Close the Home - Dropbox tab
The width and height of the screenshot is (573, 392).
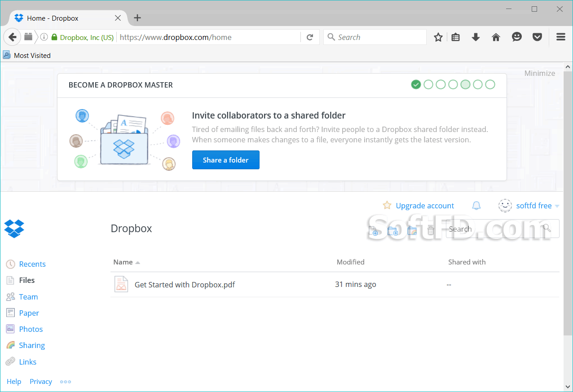(118, 18)
